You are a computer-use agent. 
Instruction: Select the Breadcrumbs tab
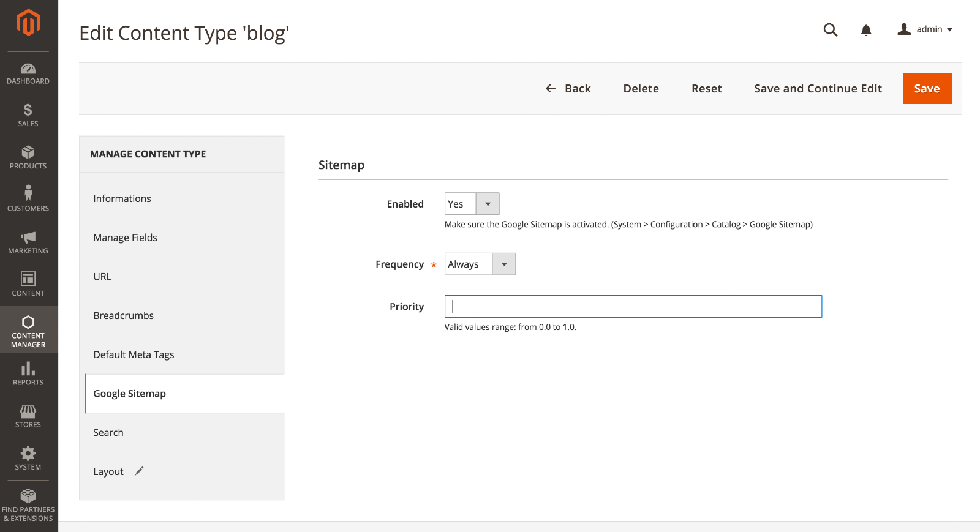123,315
